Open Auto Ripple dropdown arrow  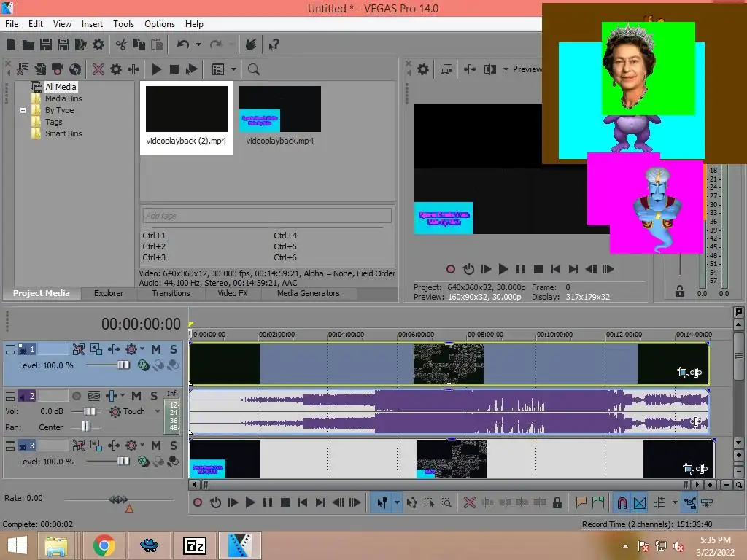coord(675,503)
